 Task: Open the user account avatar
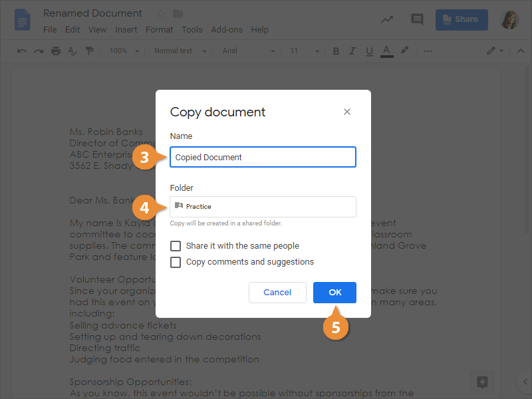click(x=510, y=20)
